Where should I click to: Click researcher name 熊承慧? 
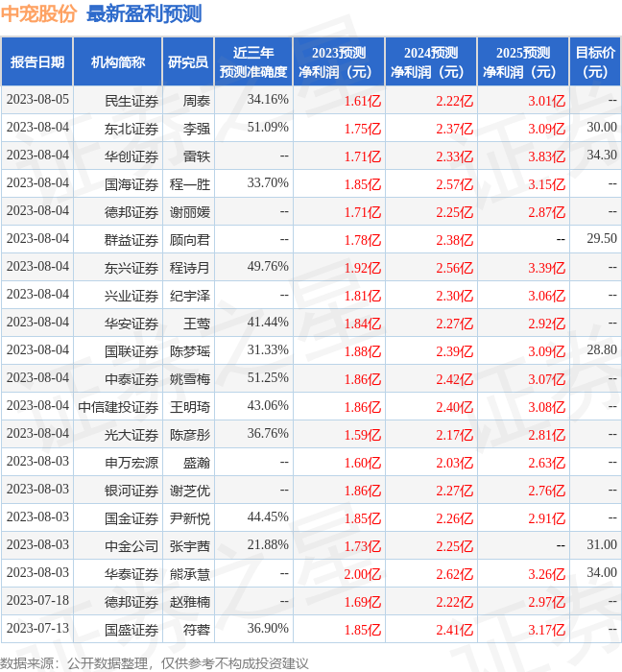point(190,574)
